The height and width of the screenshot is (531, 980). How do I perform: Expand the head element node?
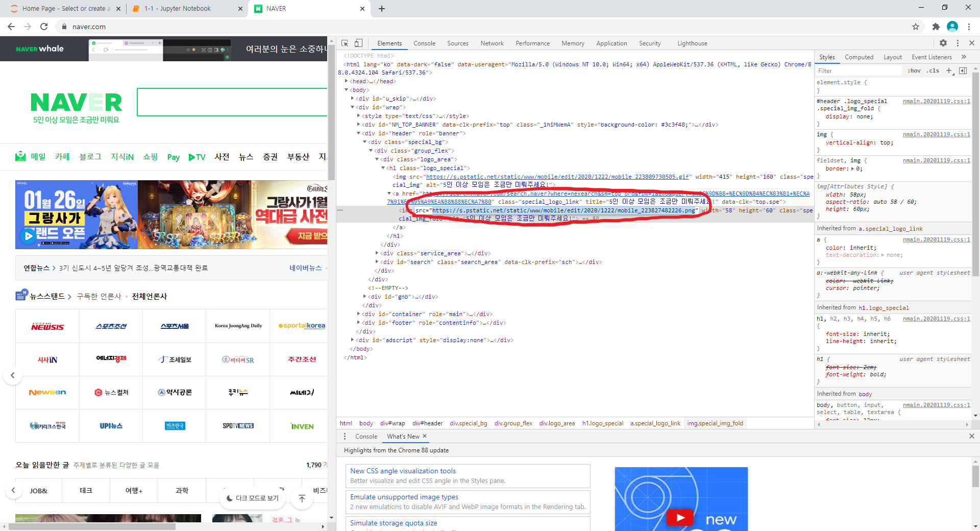pos(347,81)
